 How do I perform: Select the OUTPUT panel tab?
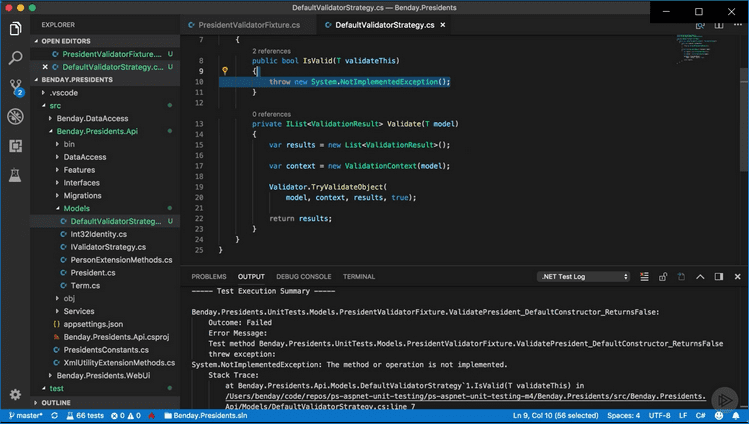[x=251, y=276]
